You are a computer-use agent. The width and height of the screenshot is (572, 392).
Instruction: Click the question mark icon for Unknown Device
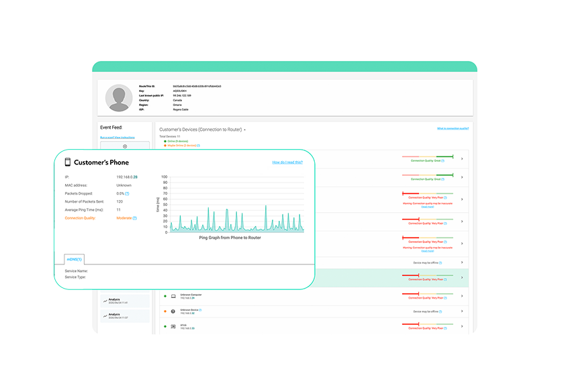coord(173,311)
